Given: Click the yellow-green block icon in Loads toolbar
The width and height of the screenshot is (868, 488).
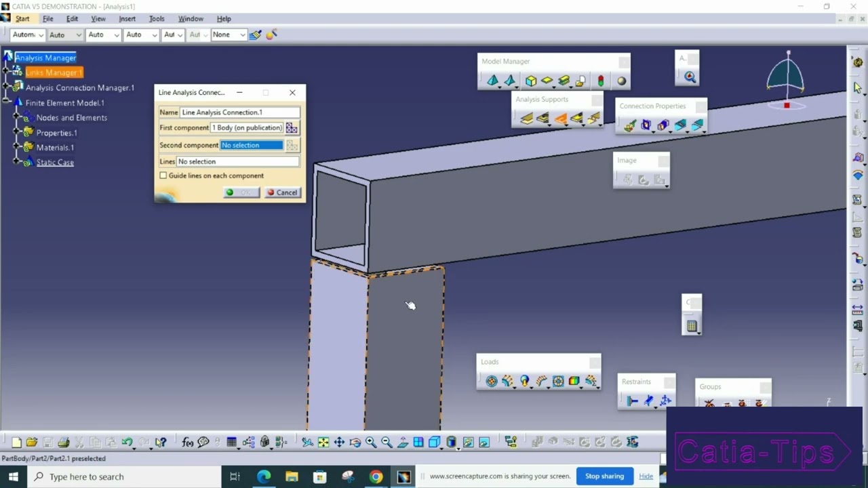Looking at the screenshot, I should (x=574, y=382).
